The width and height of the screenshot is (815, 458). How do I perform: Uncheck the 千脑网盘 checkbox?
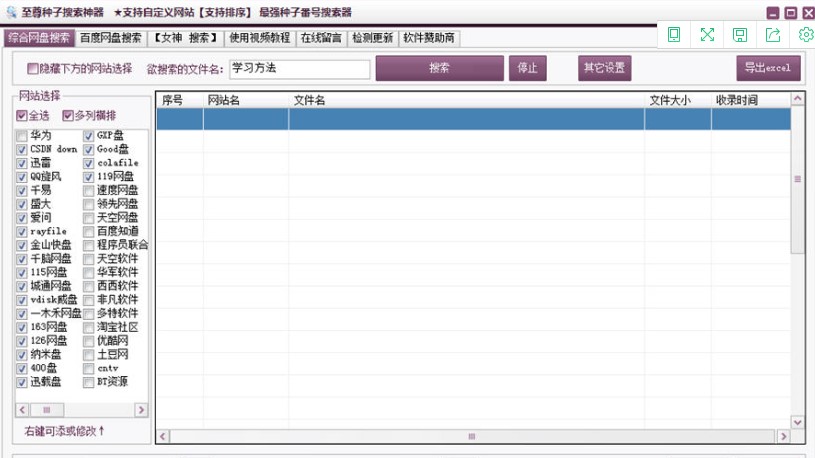point(22,259)
